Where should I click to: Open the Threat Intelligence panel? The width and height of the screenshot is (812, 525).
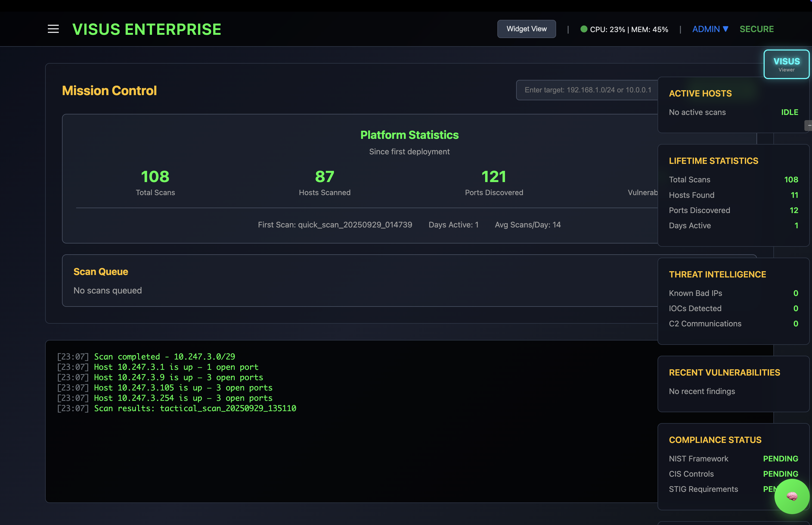tap(717, 274)
